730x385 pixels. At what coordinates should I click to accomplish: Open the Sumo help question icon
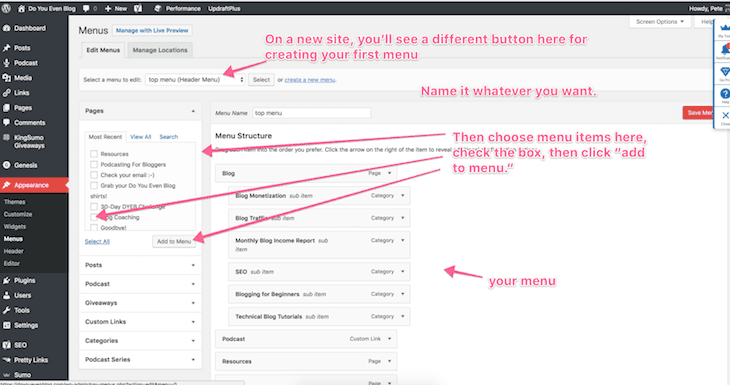point(725,94)
